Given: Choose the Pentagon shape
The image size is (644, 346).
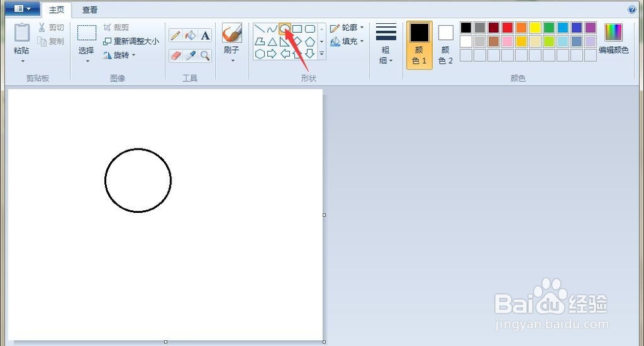Looking at the screenshot, I should tap(310, 41).
